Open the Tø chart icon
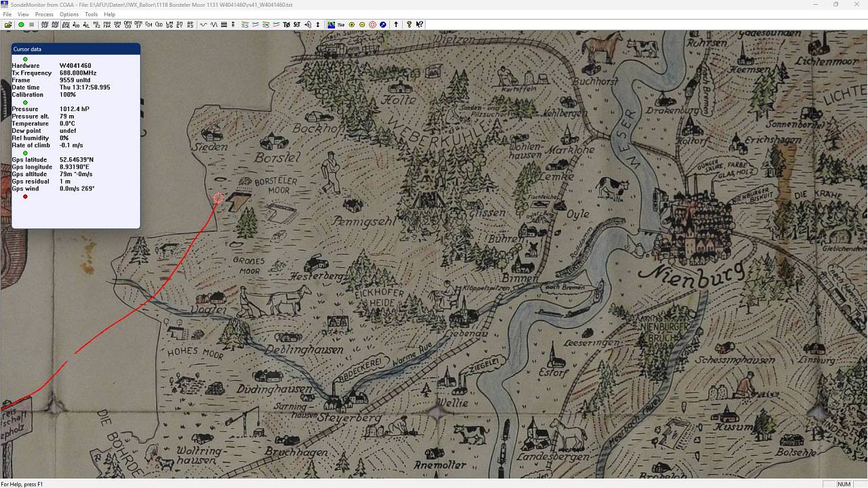The image size is (868, 488). click(286, 24)
